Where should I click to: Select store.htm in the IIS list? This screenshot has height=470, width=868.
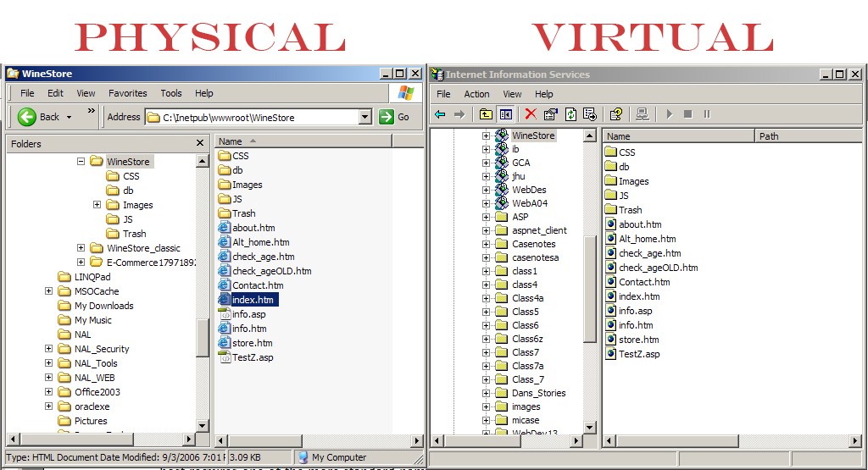tap(639, 340)
